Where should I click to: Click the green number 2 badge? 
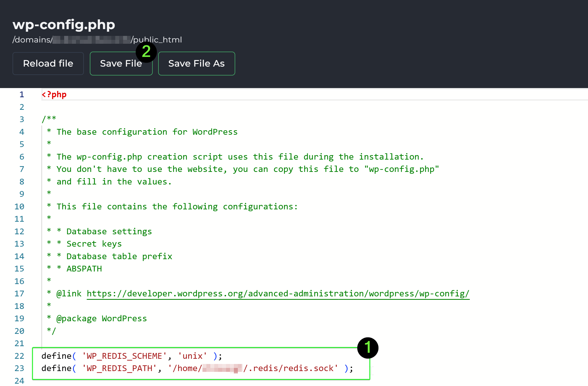click(146, 52)
